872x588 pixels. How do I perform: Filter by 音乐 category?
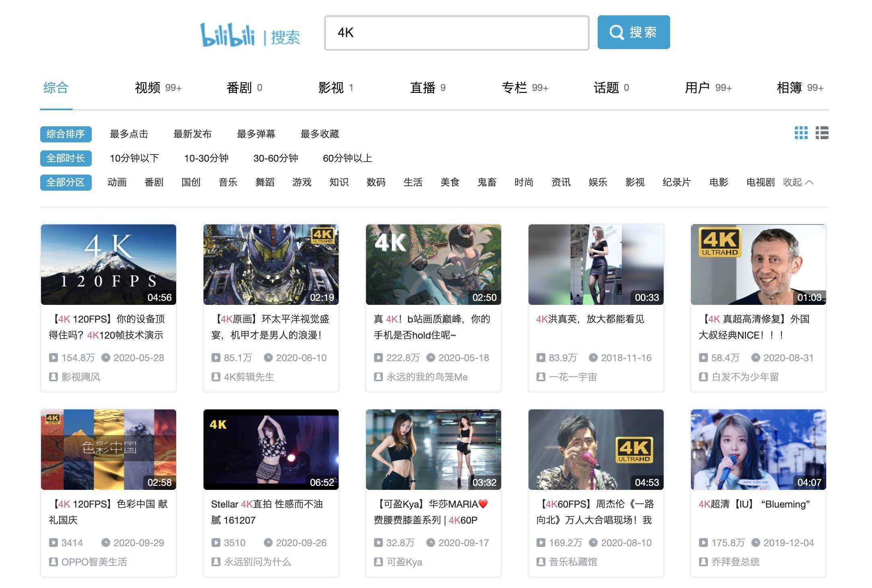tap(228, 182)
